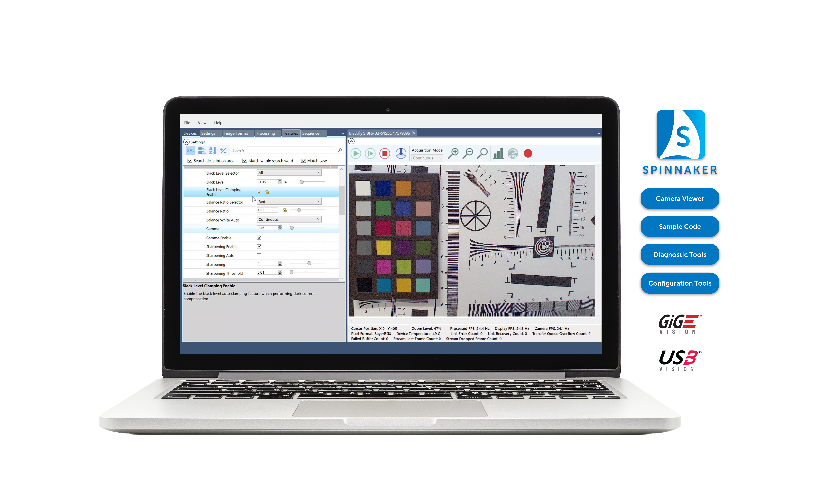Toggle the Sharpening Enable checkbox

tap(259, 247)
